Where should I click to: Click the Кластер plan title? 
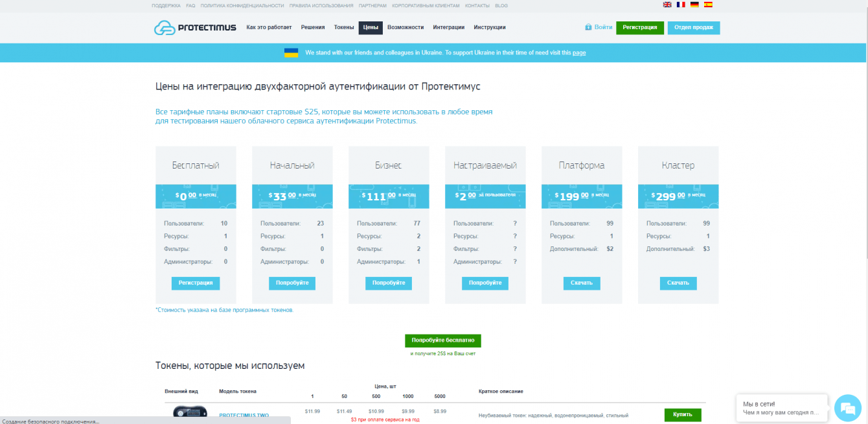(x=678, y=165)
